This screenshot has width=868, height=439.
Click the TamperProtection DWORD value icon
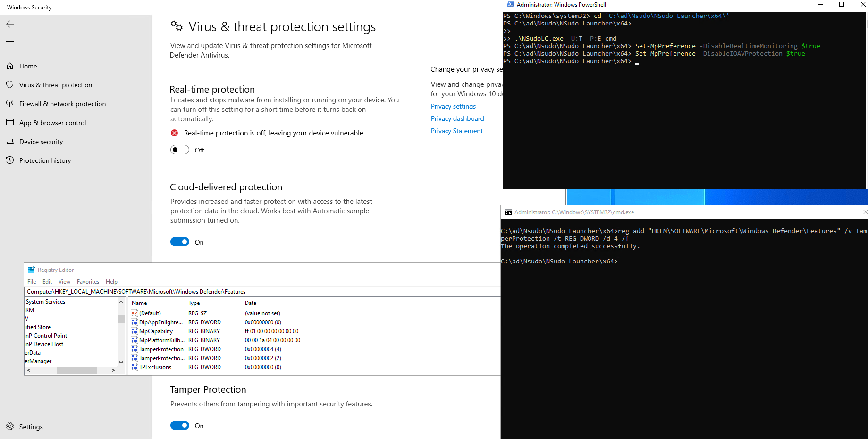coord(135,349)
